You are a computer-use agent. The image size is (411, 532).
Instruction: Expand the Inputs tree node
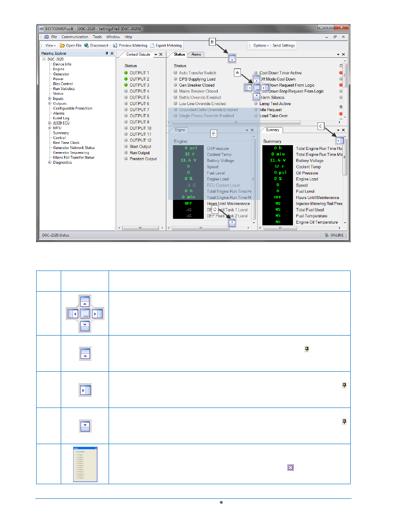click(x=50, y=99)
